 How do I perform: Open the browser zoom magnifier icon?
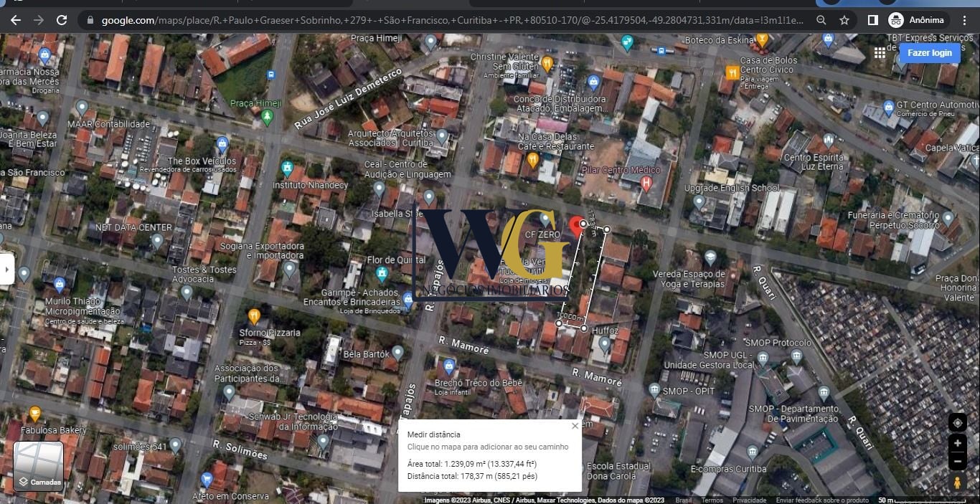pos(821,20)
